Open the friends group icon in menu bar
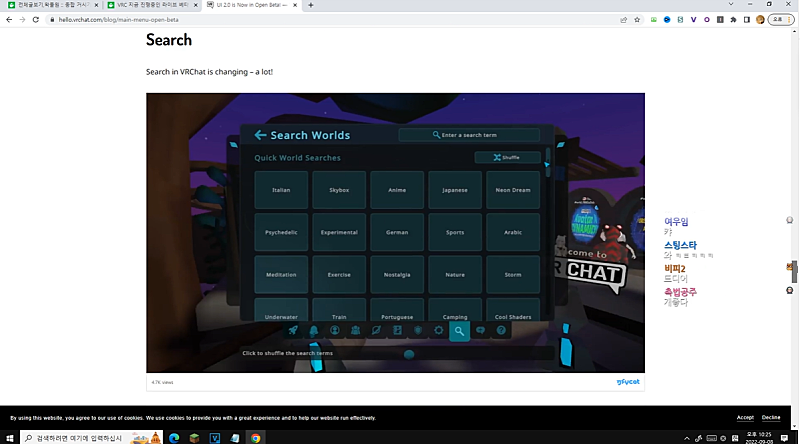Viewport: 800px width, 444px height. point(356,331)
